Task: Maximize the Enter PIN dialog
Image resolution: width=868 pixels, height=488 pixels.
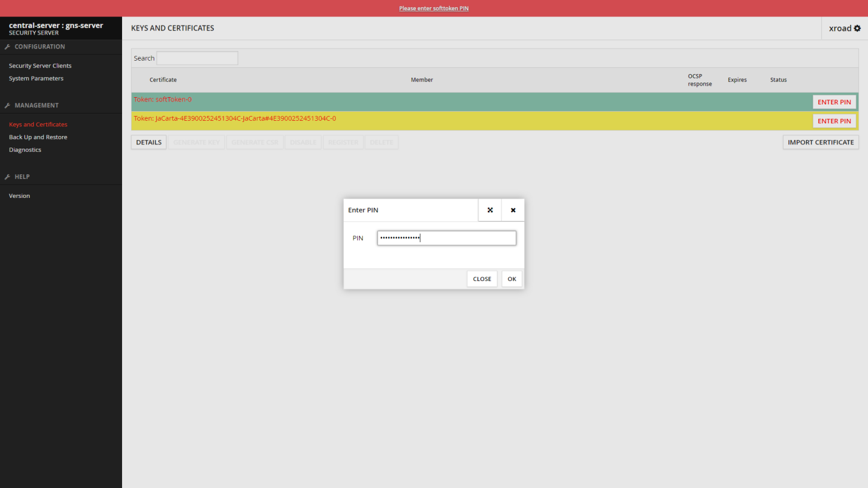Action: (490, 210)
